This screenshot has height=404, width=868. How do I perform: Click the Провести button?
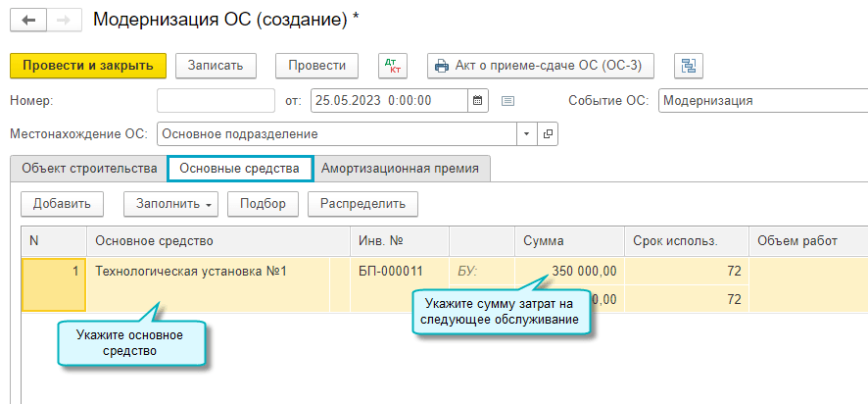point(316,66)
